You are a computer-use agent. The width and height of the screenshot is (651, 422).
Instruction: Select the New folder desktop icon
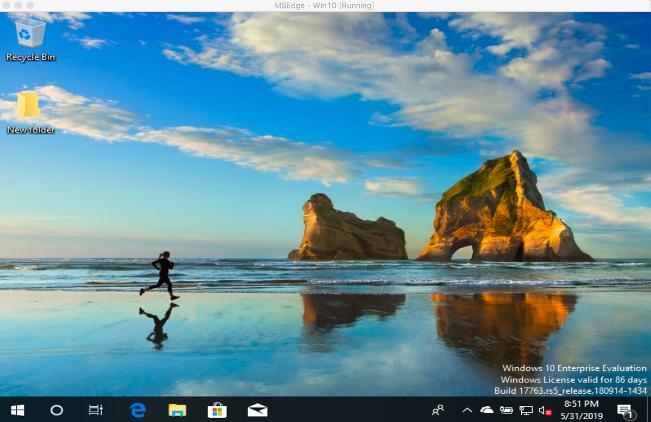pos(30,113)
